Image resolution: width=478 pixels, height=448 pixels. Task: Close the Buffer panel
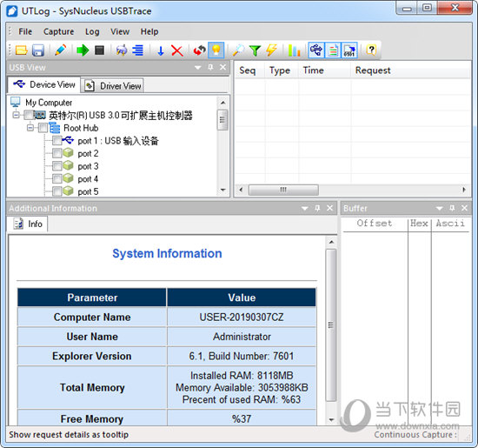(464, 208)
